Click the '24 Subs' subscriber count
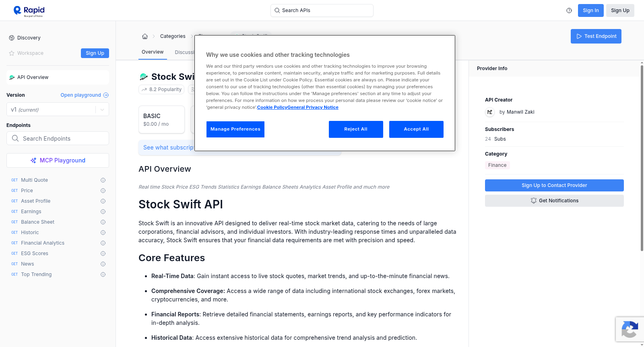The image size is (644, 347). pyautogui.click(x=495, y=139)
